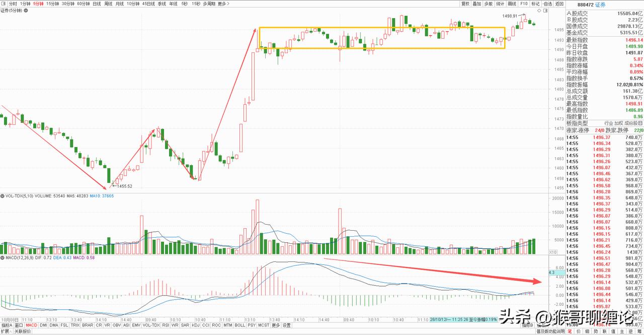Select the 笔 tick tab at bottom right

[x=571, y=331]
